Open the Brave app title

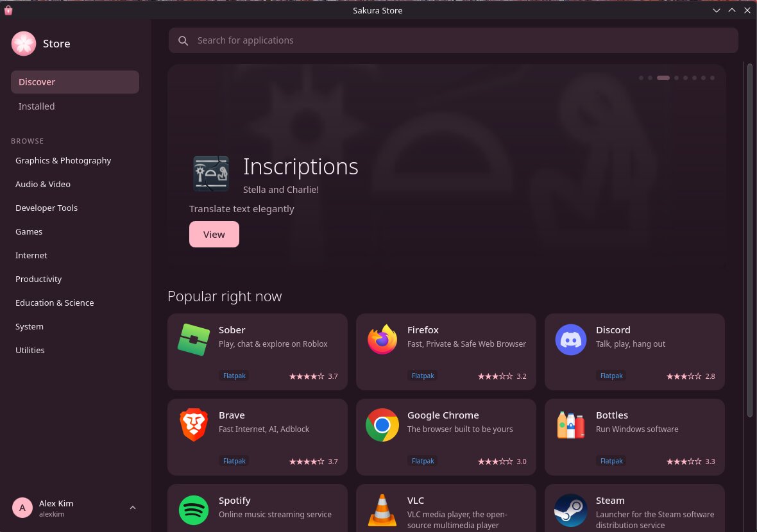232,415
